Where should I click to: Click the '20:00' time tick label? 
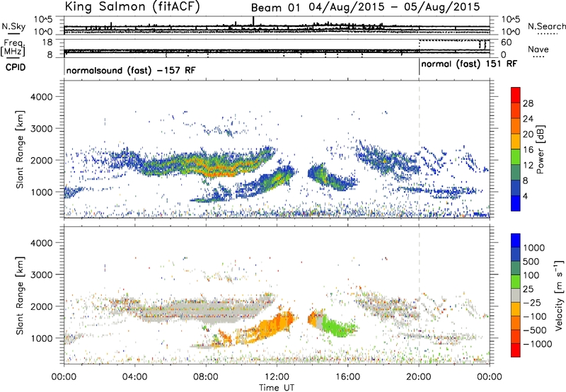tap(419, 377)
